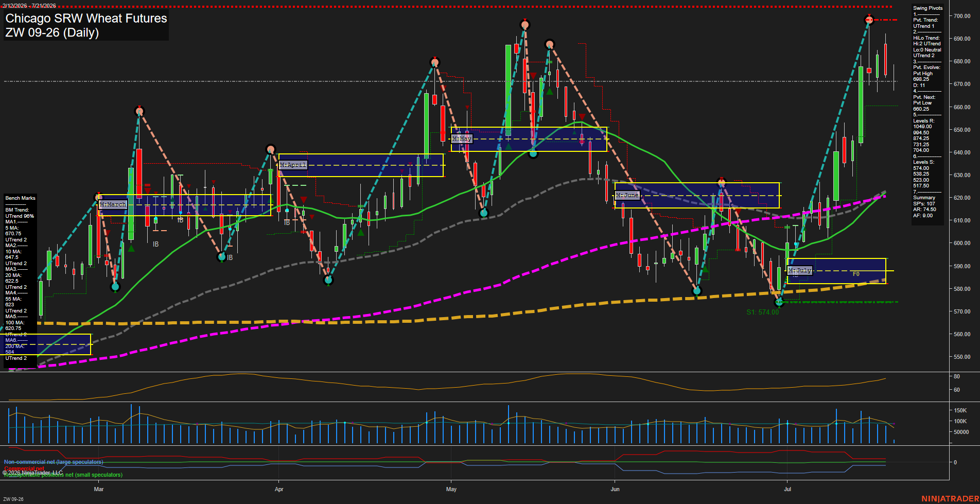This screenshot has height=504, width=980.
Task: Click the "Apr" time axis label
Action: pyautogui.click(x=279, y=489)
